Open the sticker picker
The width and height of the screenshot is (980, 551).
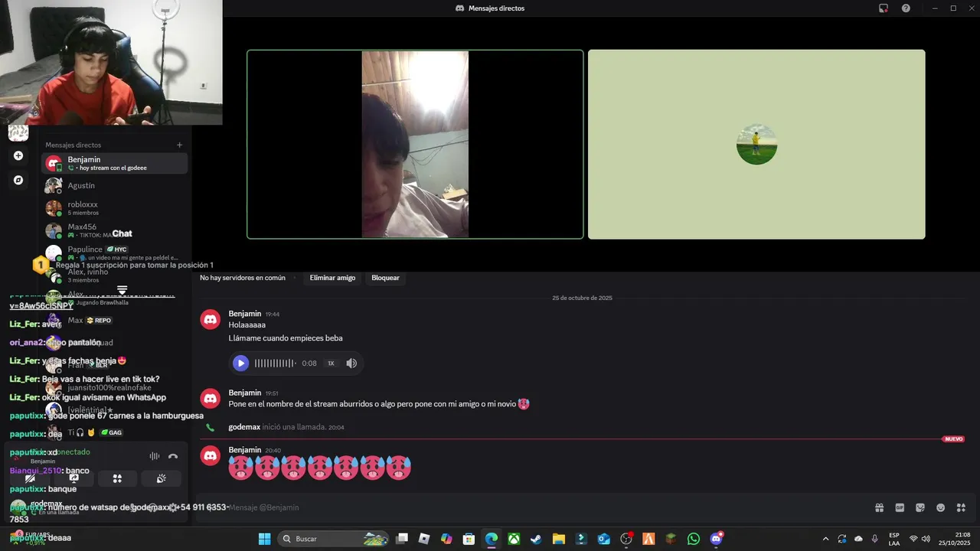pos(920,507)
